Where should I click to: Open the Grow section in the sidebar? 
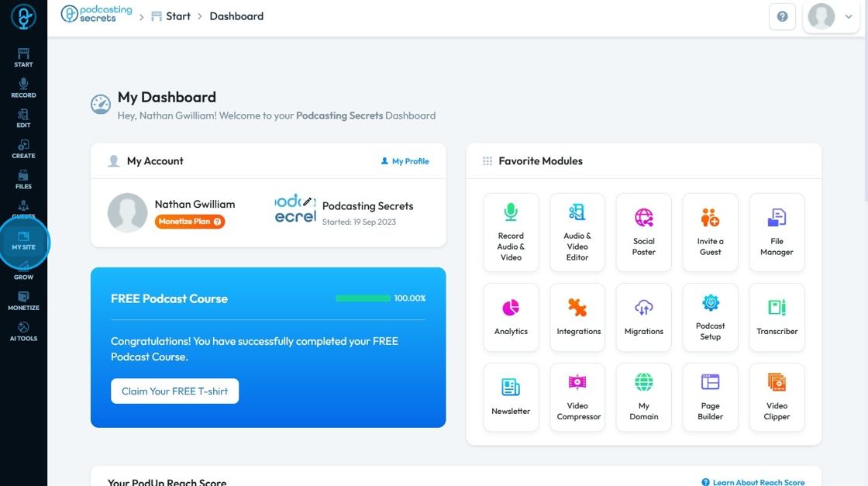pyautogui.click(x=23, y=271)
